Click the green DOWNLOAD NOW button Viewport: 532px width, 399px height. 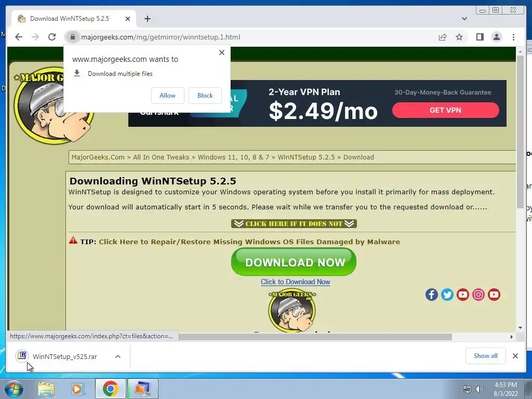point(294,262)
